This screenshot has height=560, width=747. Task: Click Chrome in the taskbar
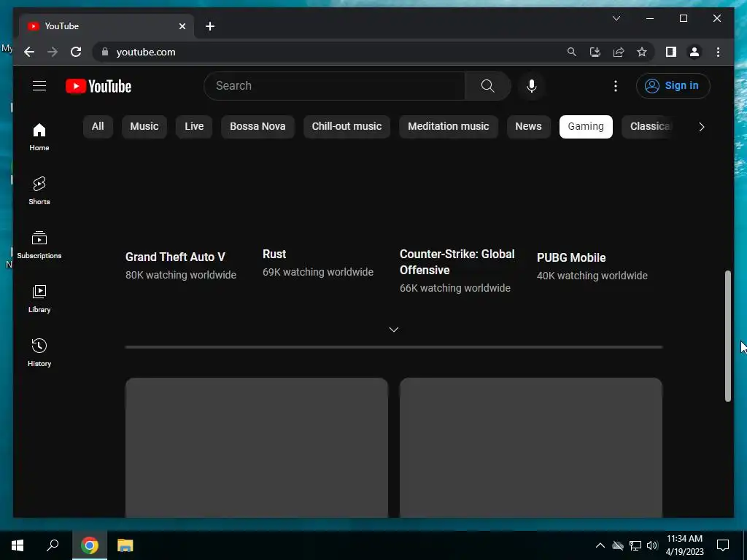tap(90, 545)
